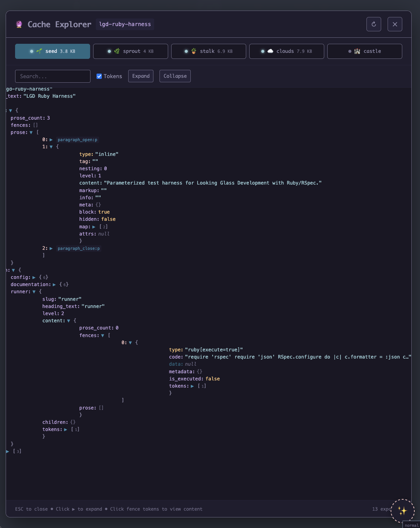Expand the config node
The height and width of the screenshot is (528, 420).
34,277
